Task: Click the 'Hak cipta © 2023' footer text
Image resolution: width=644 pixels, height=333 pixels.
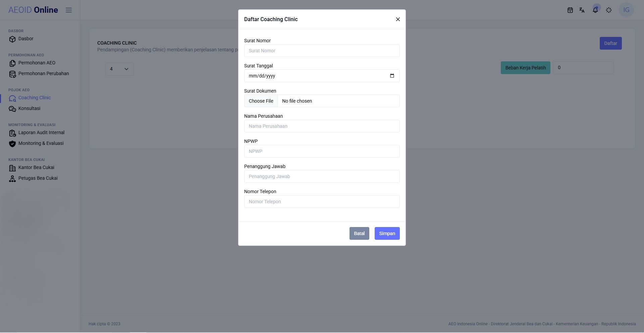Action: [x=104, y=324]
